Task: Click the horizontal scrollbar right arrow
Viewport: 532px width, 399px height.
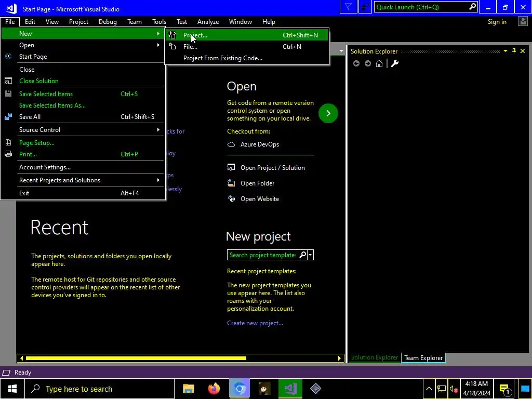Action: (339, 358)
